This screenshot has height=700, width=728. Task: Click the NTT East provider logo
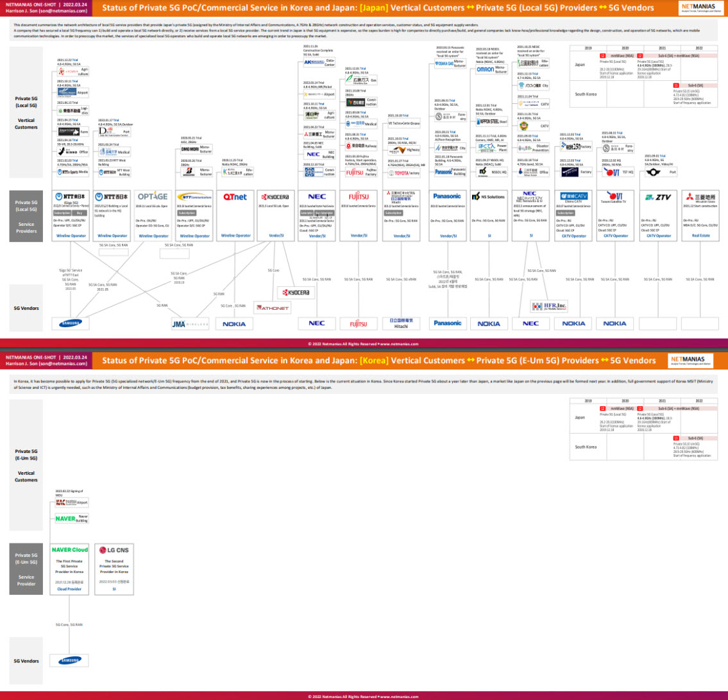tap(70, 197)
